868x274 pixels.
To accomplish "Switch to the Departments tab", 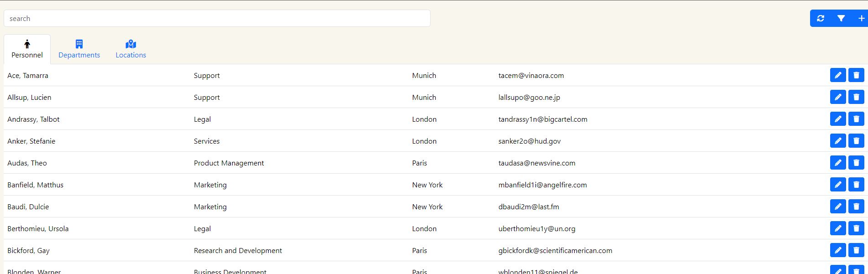I will coord(79,49).
